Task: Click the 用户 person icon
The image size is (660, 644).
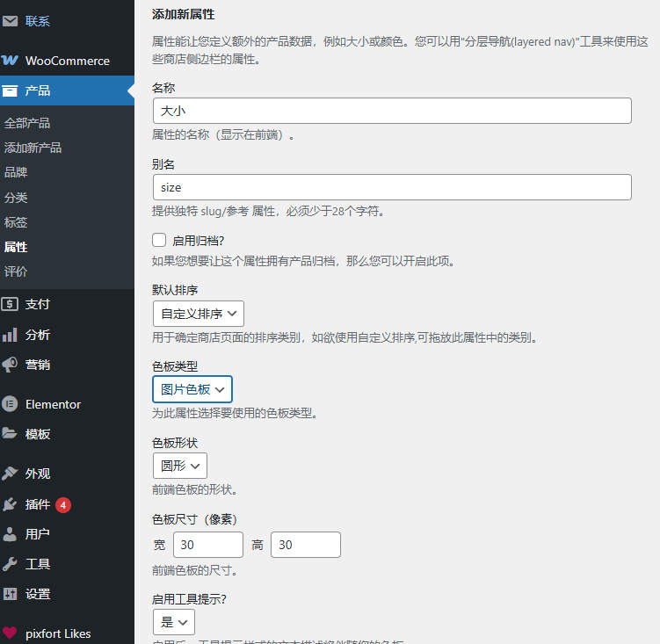Action: point(10,534)
